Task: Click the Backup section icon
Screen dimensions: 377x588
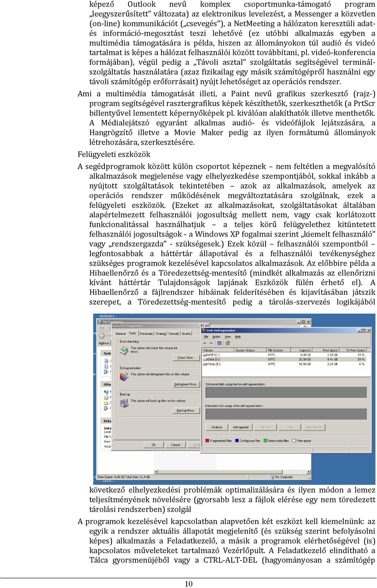Action: [x=124, y=403]
